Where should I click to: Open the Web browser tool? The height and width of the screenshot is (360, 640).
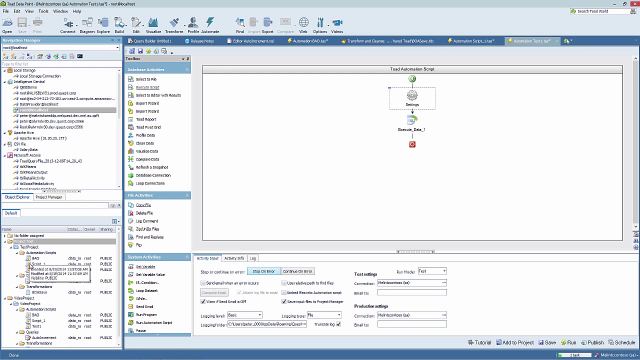click(303, 25)
